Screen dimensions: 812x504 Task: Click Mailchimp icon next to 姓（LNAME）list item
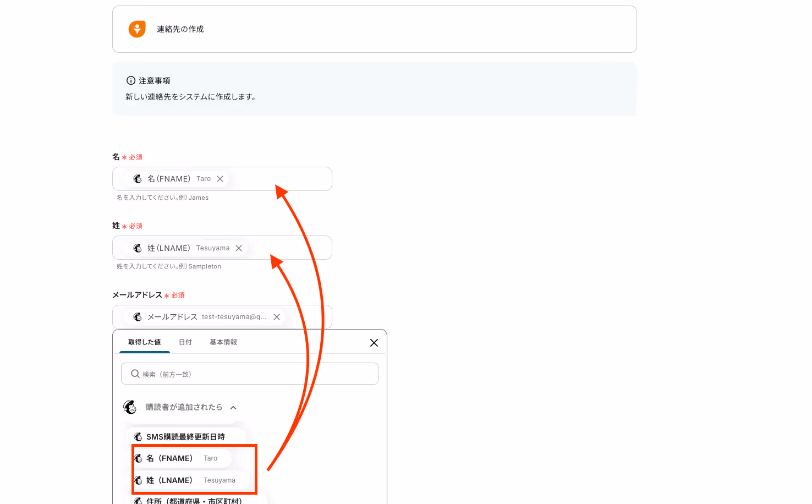pyautogui.click(x=138, y=480)
